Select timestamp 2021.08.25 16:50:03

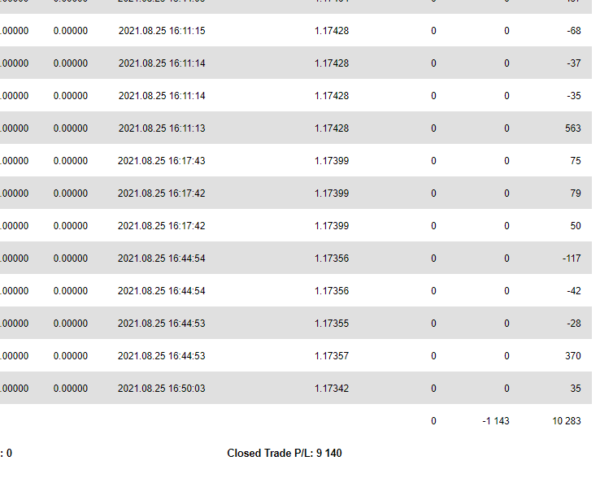point(161,388)
